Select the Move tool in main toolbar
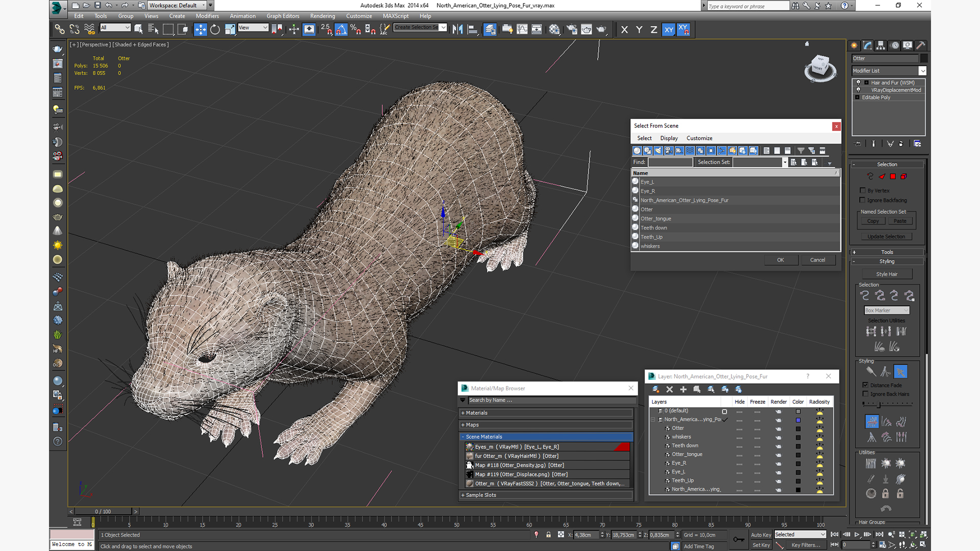This screenshot has width=980, height=551. tap(201, 30)
